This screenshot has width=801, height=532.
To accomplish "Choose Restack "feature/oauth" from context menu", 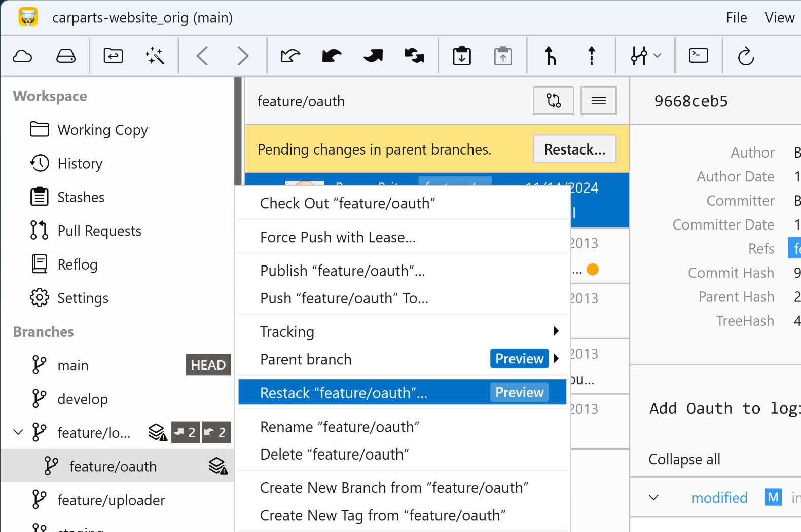I will [343, 393].
